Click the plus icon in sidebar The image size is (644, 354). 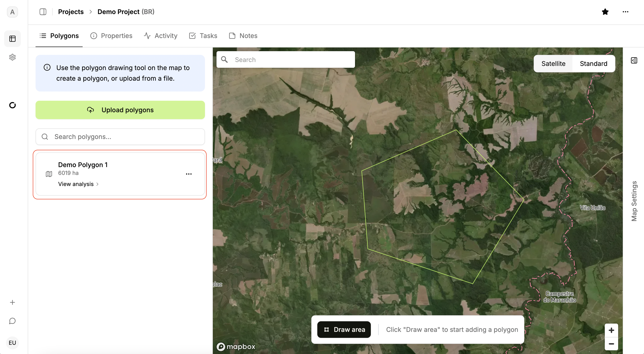(12, 302)
